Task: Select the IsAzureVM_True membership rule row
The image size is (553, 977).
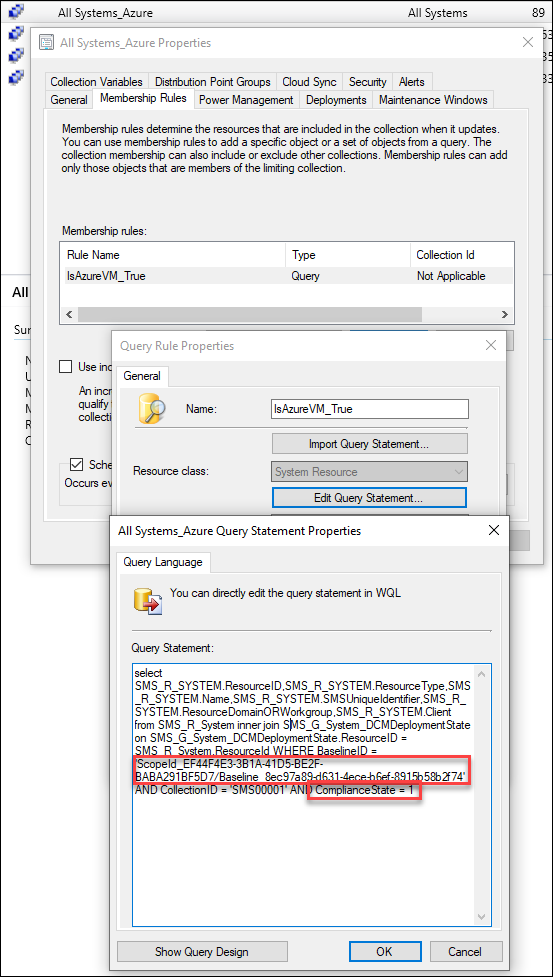Action: coord(286,275)
